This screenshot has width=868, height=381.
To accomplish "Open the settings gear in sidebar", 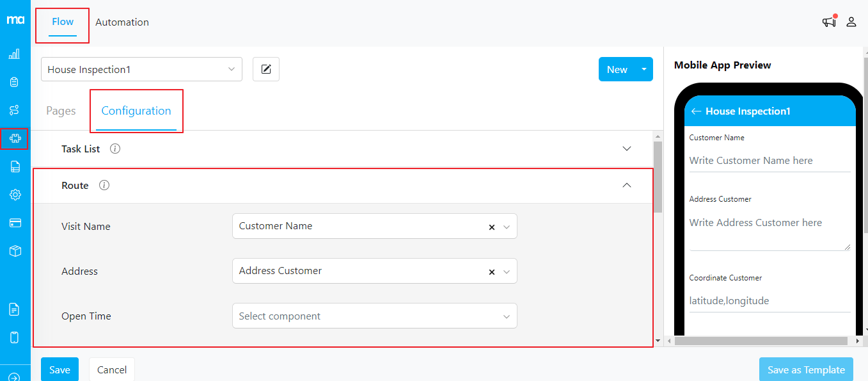I will coord(15,195).
